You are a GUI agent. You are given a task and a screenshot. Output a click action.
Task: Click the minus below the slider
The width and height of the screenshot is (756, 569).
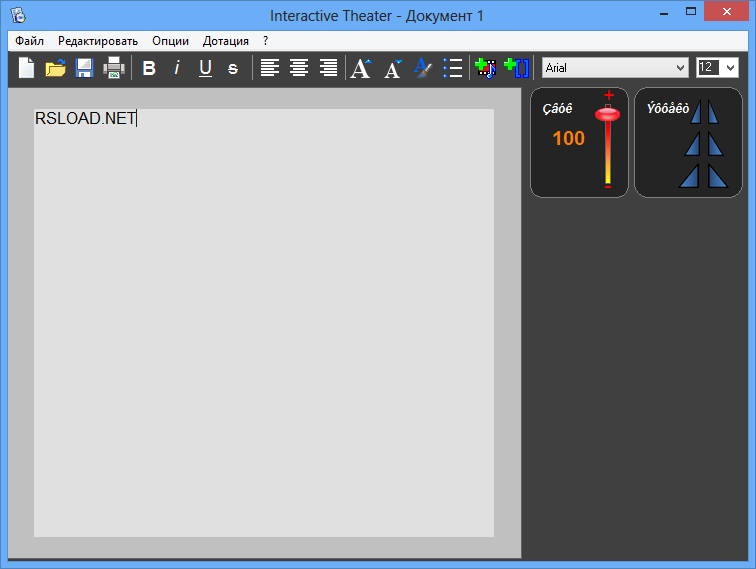tap(608, 187)
